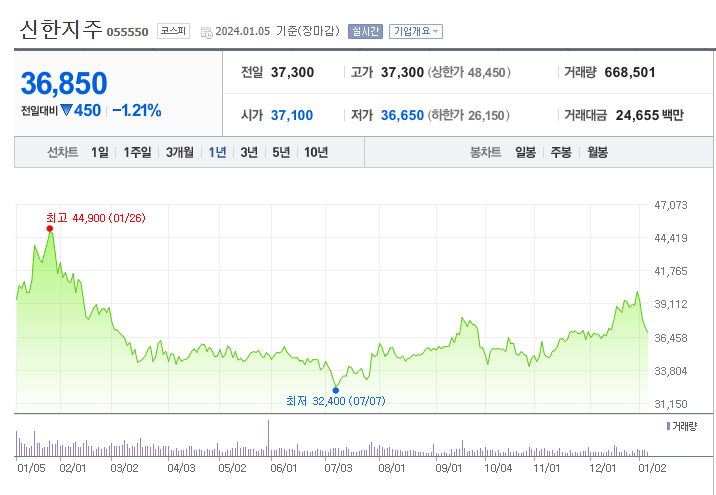Click the 시가 37,100 value

coord(292,115)
